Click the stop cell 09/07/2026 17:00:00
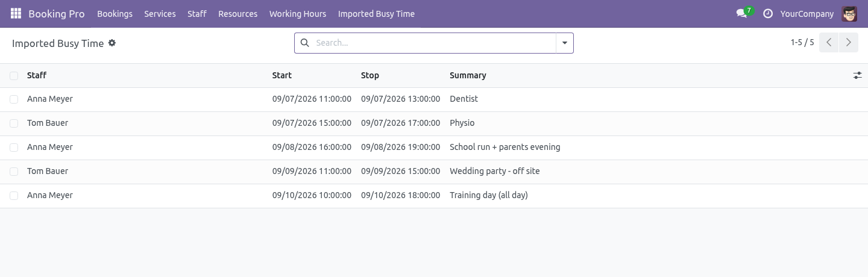The width and height of the screenshot is (868, 277). pos(400,123)
